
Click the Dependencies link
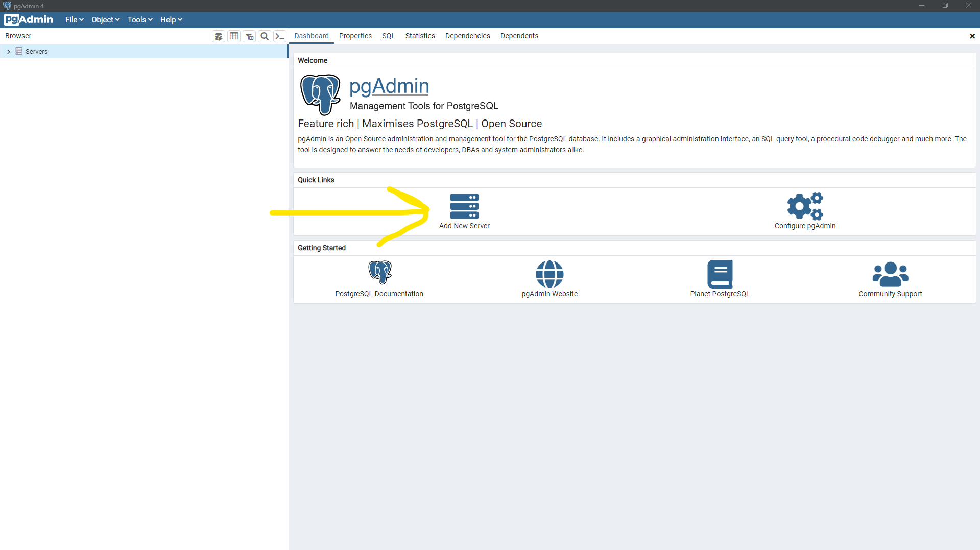[467, 36]
